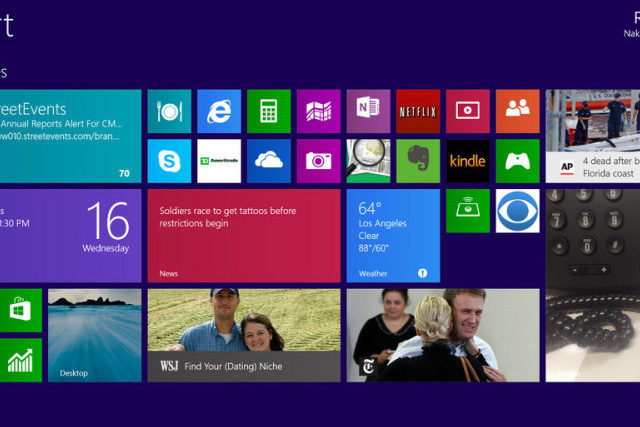Open the AP news tile about Florida coast
Viewport: 640px width, 427px height.
click(x=593, y=136)
